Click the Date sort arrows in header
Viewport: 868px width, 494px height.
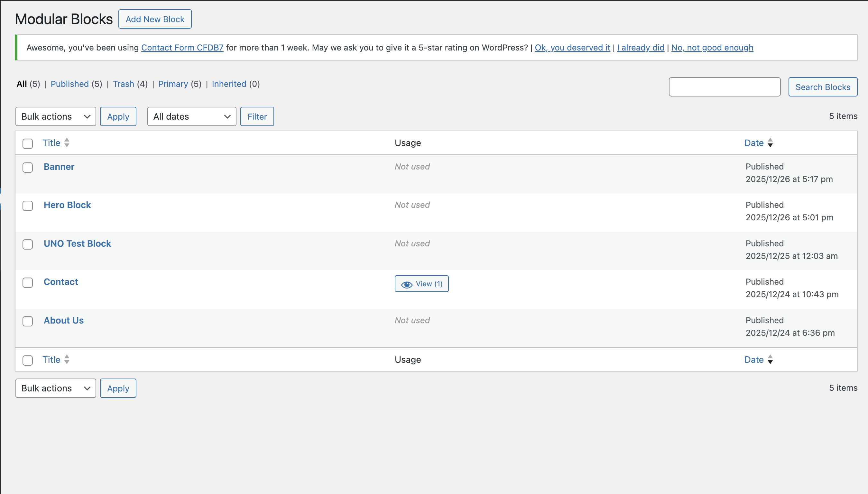pos(770,143)
